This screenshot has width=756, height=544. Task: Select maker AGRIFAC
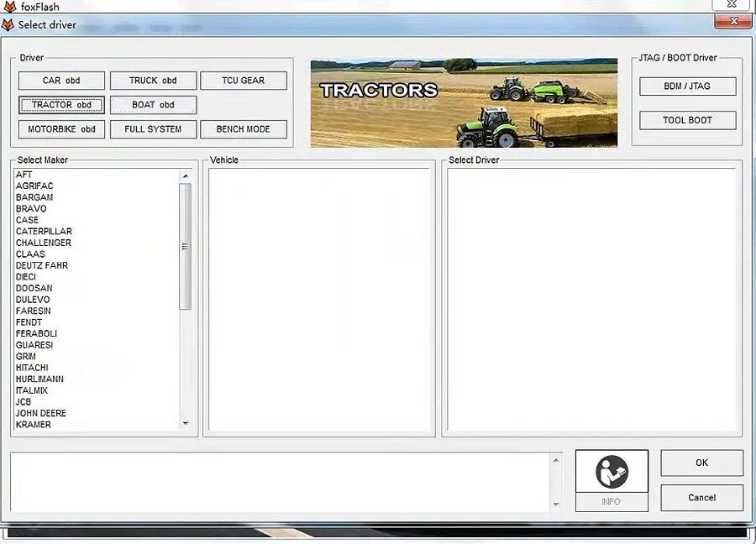[34, 186]
